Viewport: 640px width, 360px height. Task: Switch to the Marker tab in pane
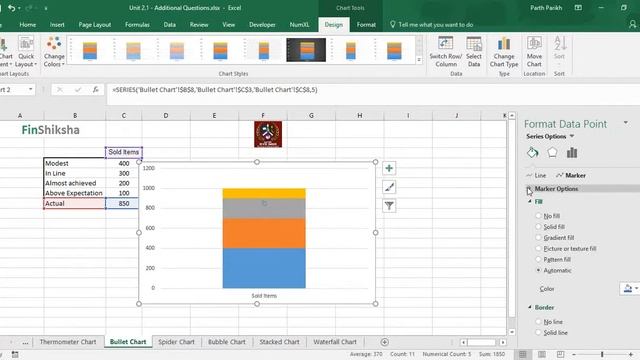(x=571, y=175)
